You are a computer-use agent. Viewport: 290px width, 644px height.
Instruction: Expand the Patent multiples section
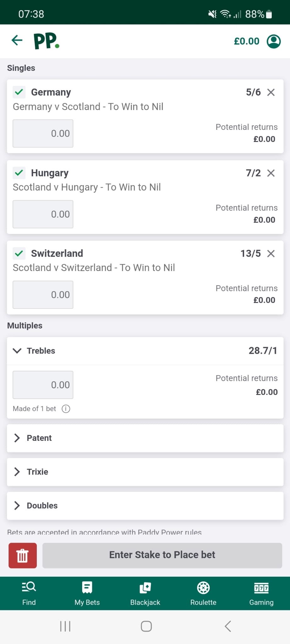(x=145, y=438)
